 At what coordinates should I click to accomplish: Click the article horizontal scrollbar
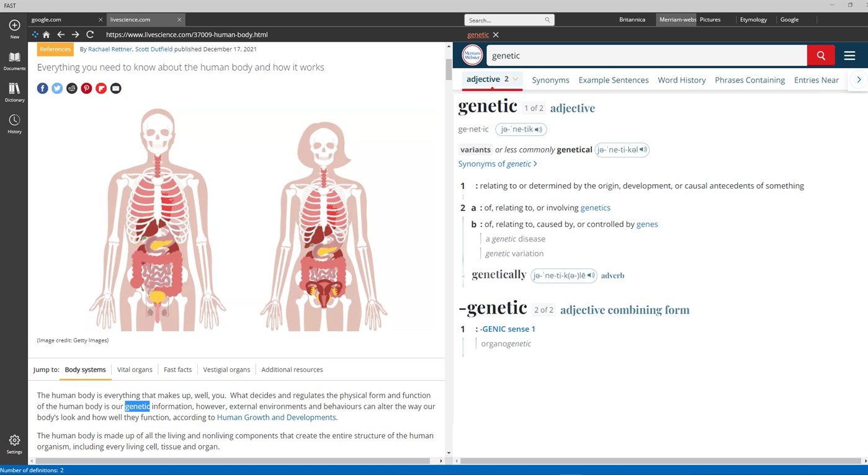pos(233,461)
